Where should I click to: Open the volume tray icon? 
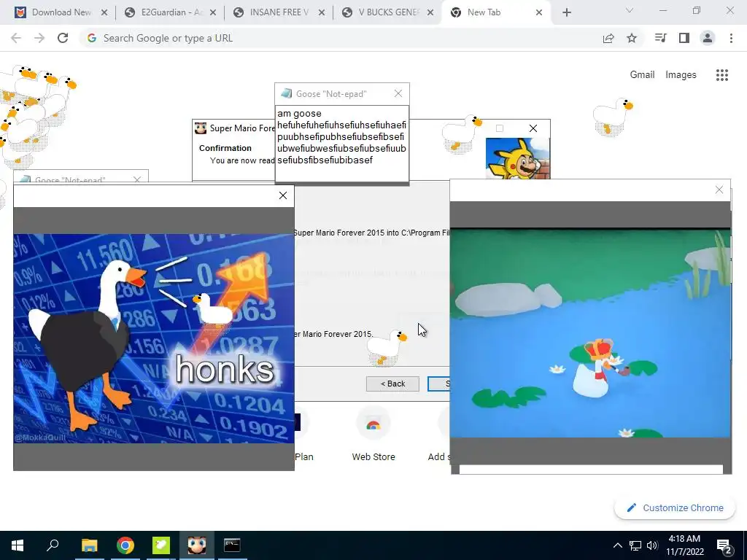(x=652, y=545)
